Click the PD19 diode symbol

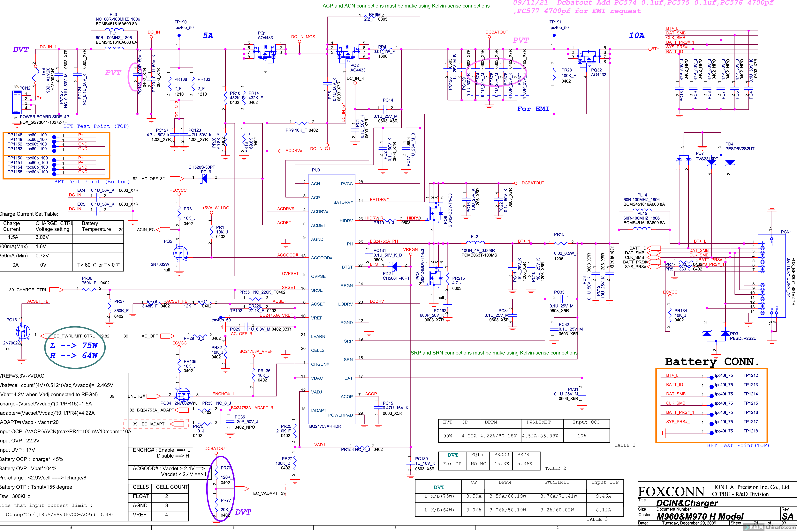click(x=204, y=178)
